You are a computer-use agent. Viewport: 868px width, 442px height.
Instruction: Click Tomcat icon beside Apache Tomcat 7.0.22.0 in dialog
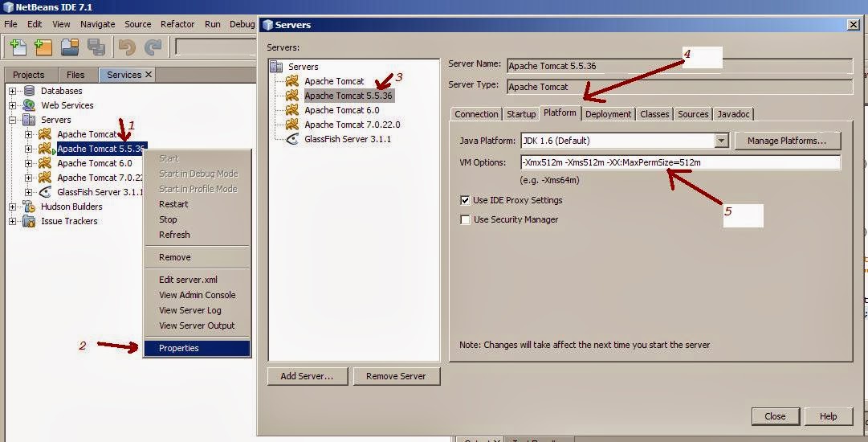click(292, 125)
